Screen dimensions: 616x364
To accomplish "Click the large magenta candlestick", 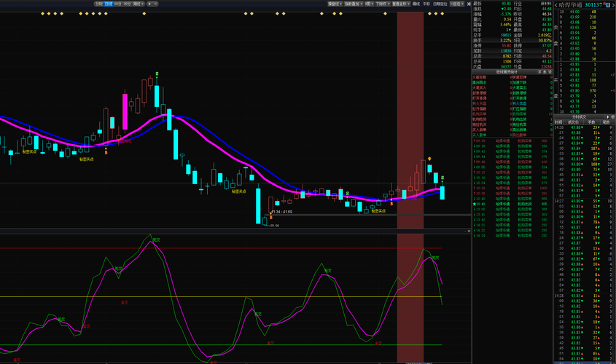I will [125, 112].
